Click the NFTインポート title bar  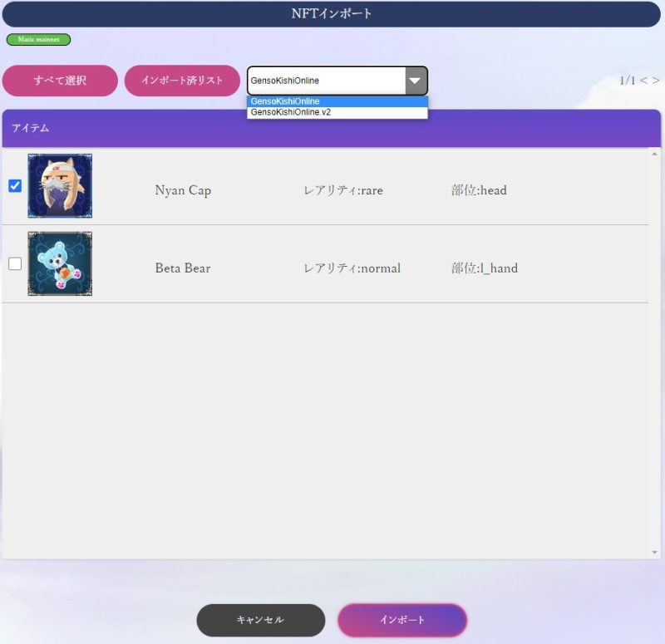(x=331, y=14)
